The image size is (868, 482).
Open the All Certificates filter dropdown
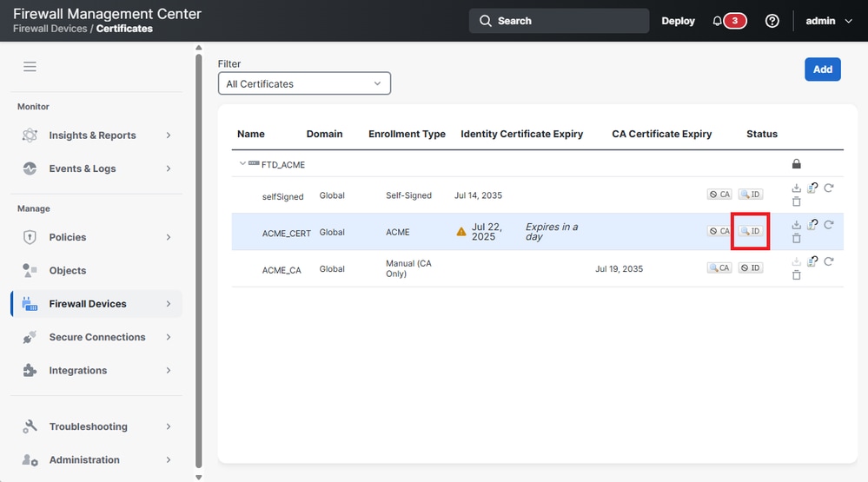(304, 83)
